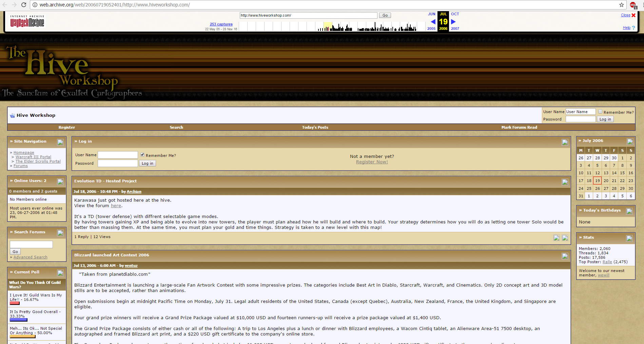This screenshot has width=644, height=344.
Task: Click the Wayback captures timeline graph
Action: pyautogui.click(x=332, y=26)
